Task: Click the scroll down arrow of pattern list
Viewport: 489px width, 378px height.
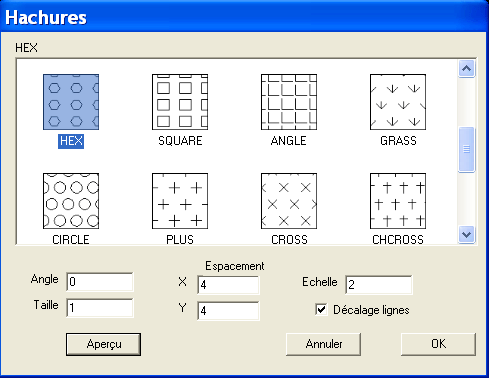Action: click(x=466, y=235)
